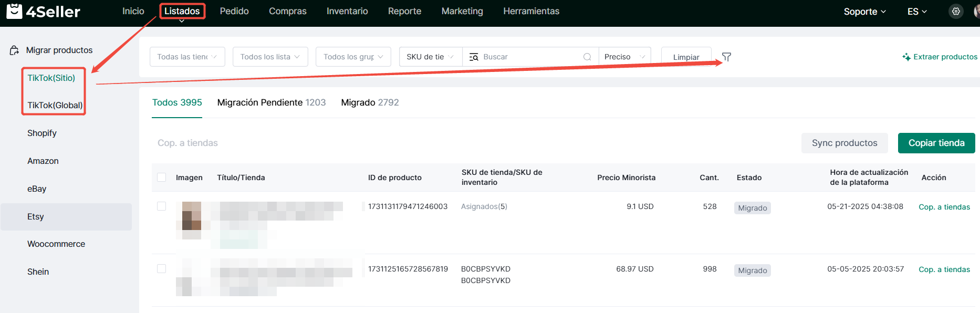Click Cop. a tiendas for the 9.1 USD product
Viewport: 980px width, 313px height.
point(944,207)
